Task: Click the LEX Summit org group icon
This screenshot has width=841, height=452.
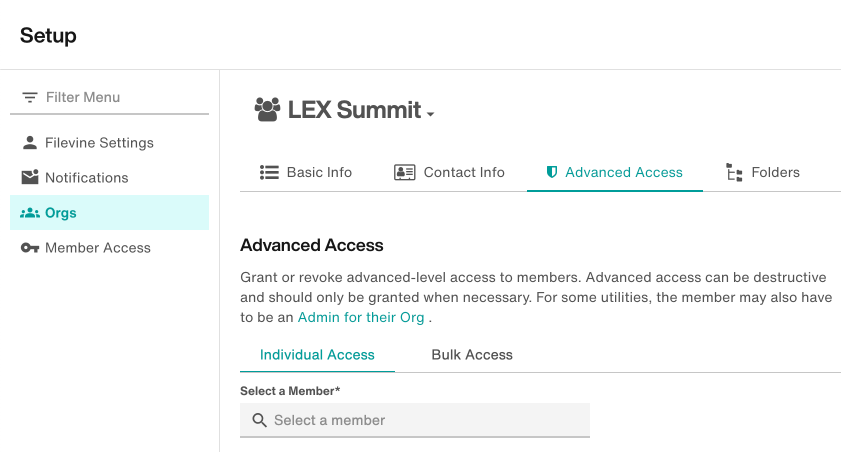Action: click(x=267, y=110)
